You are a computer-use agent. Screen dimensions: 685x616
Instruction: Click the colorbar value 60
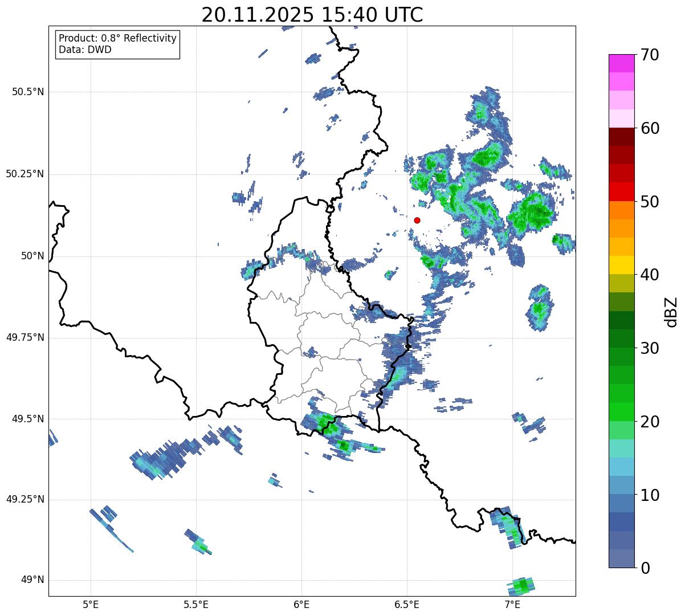650,128
